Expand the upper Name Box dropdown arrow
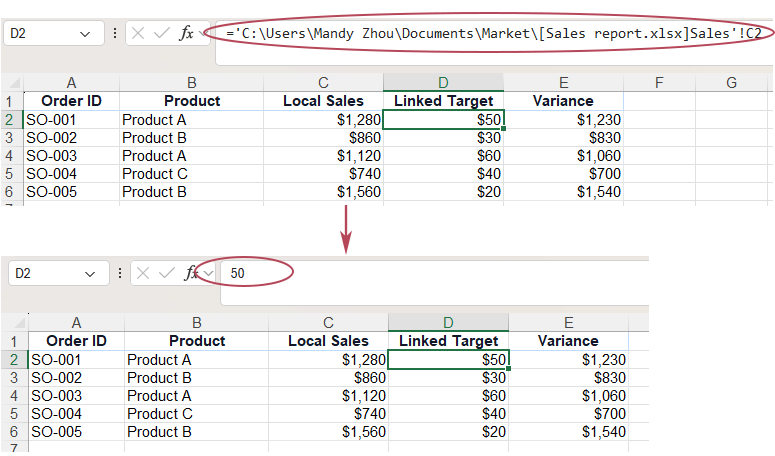 (x=83, y=33)
